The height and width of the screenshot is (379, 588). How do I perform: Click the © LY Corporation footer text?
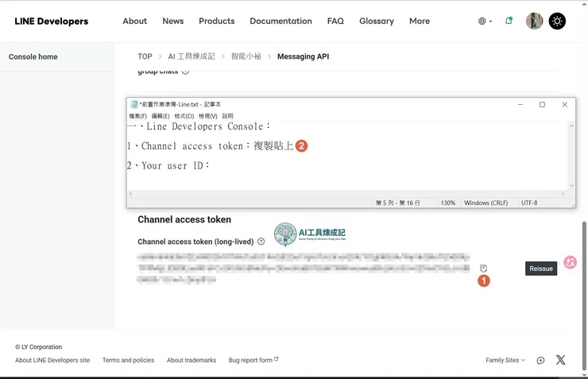click(x=38, y=346)
